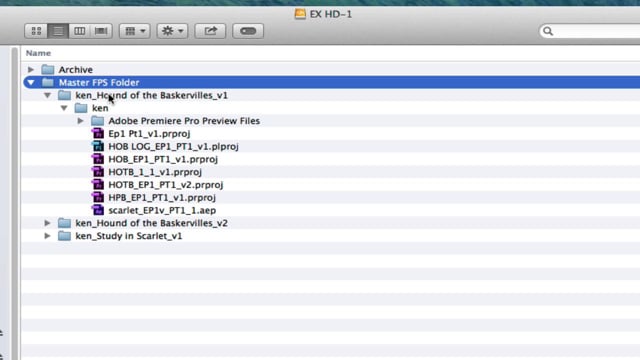
Task: Switch Finder to Cover Flow view
Action: coord(101,31)
